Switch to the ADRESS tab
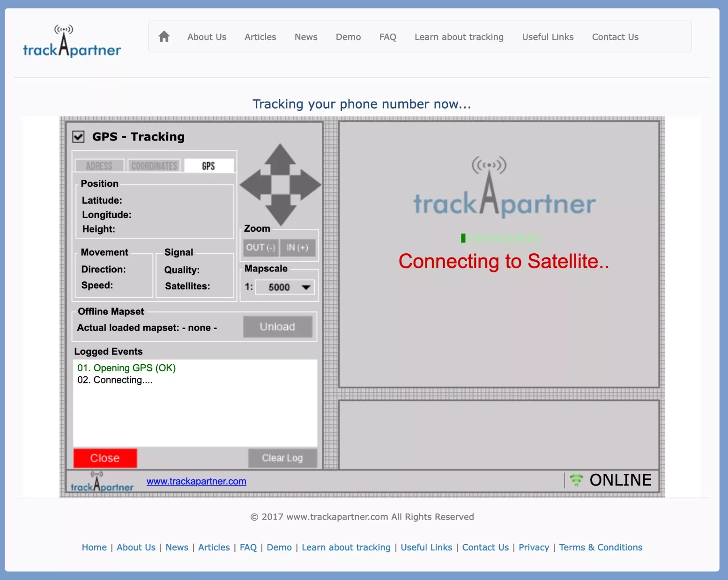Viewport: 728px width, 580px height. pyautogui.click(x=99, y=166)
